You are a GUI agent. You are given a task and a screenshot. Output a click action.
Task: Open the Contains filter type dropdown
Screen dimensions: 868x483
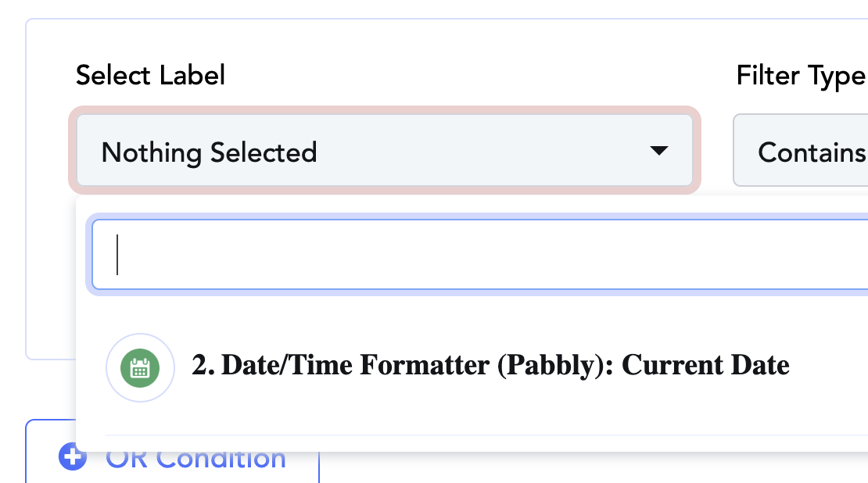[x=801, y=151]
